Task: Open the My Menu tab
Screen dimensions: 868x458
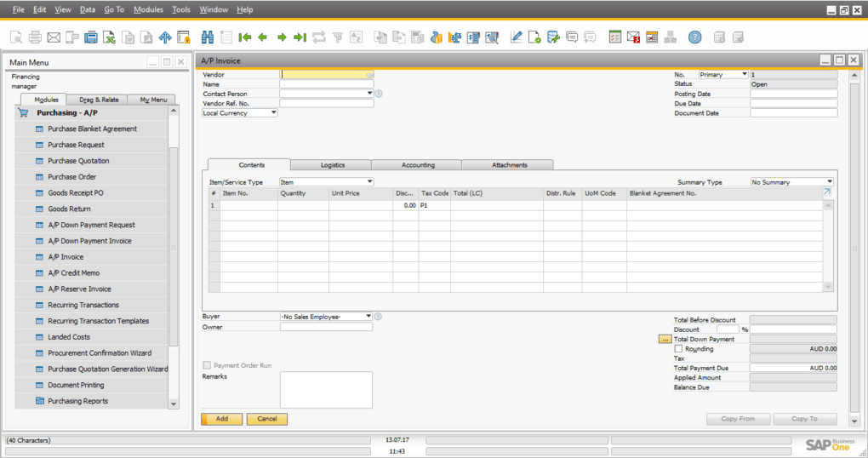Action: click(153, 100)
